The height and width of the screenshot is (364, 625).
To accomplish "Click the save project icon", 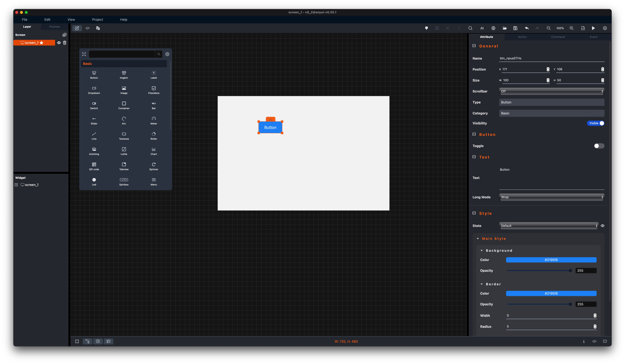I will tap(515, 28).
